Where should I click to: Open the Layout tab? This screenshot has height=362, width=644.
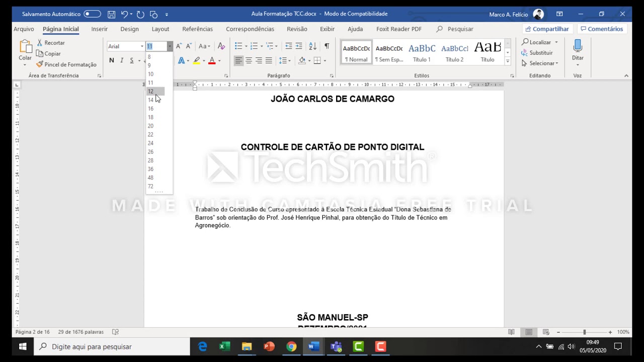160,29
